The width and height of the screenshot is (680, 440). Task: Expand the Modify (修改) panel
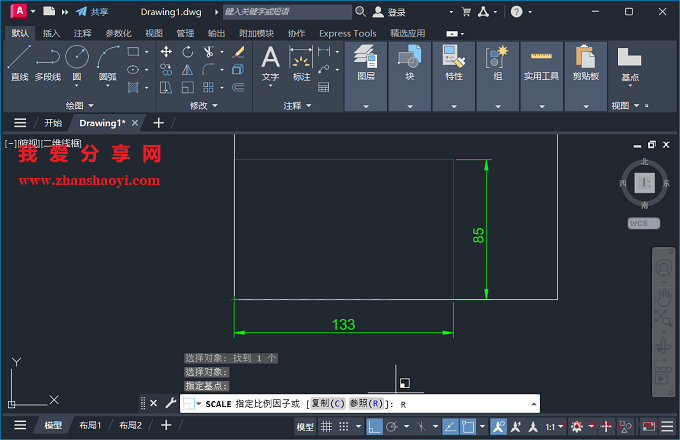tap(204, 105)
